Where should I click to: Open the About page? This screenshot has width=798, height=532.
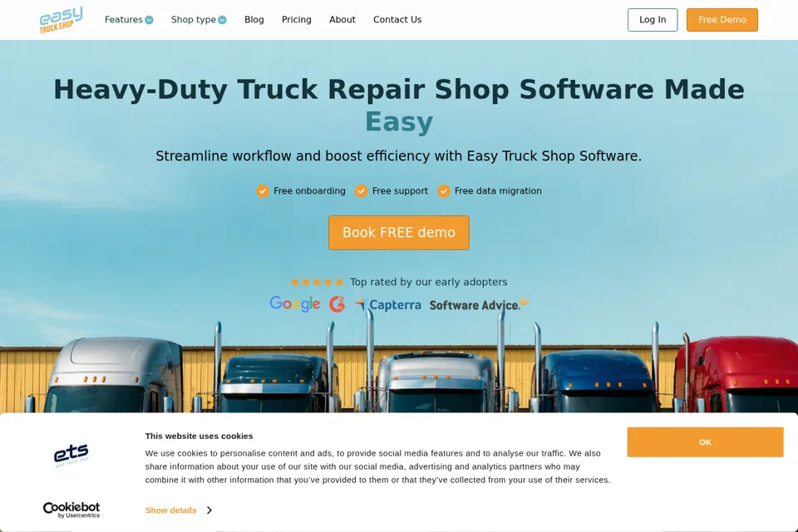click(x=342, y=20)
